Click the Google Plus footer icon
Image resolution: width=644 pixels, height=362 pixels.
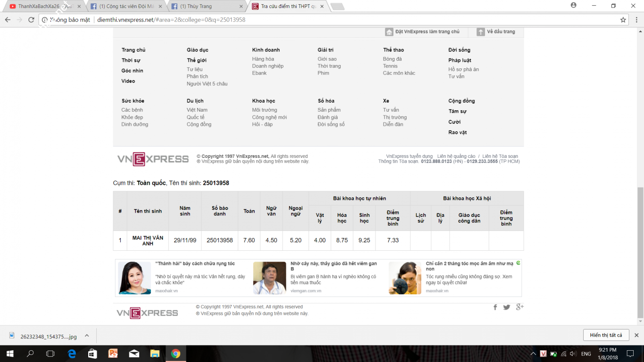(x=519, y=307)
